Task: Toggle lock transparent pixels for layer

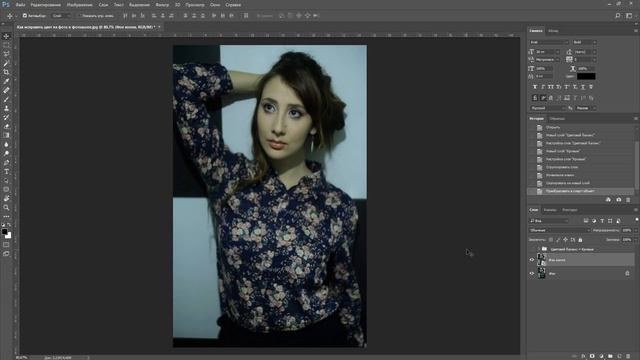Action: [x=551, y=240]
